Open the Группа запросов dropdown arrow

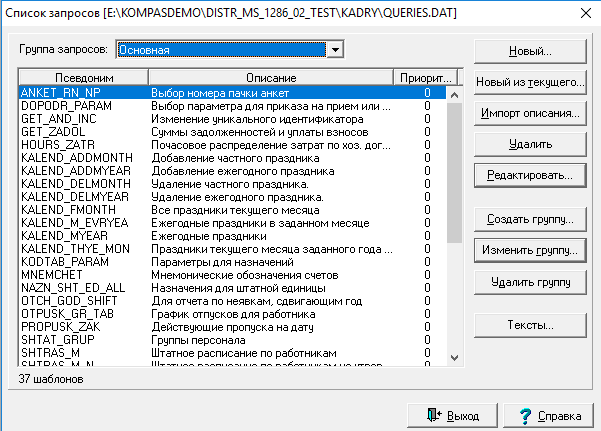coord(335,50)
